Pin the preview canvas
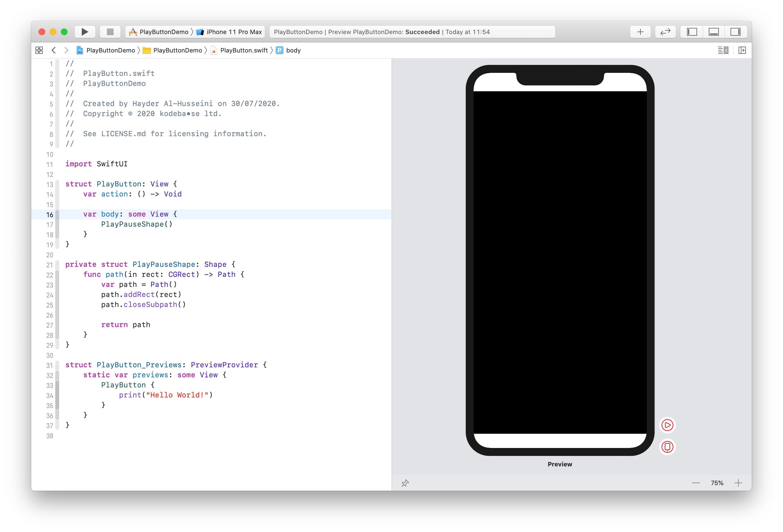Image resolution: width=783 pixels, height=532 pixels. 405,483
